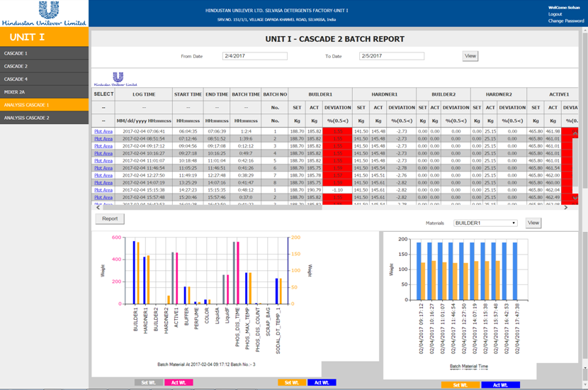Click the table's horizontal scroll right arrow
588x390 pixels.
point(566,207)
